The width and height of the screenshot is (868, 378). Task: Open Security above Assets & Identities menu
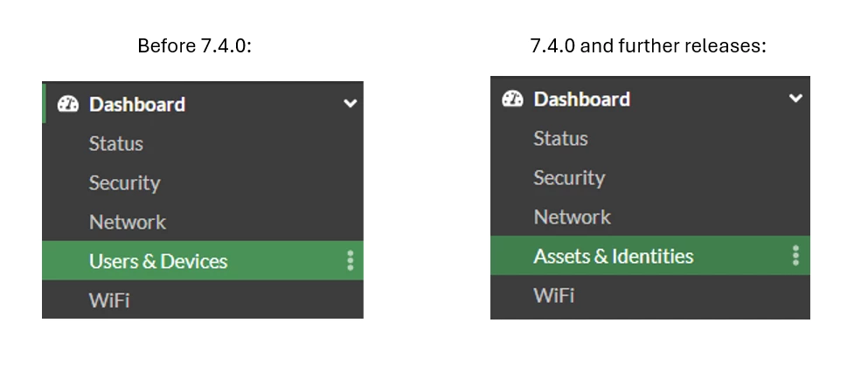569,178
